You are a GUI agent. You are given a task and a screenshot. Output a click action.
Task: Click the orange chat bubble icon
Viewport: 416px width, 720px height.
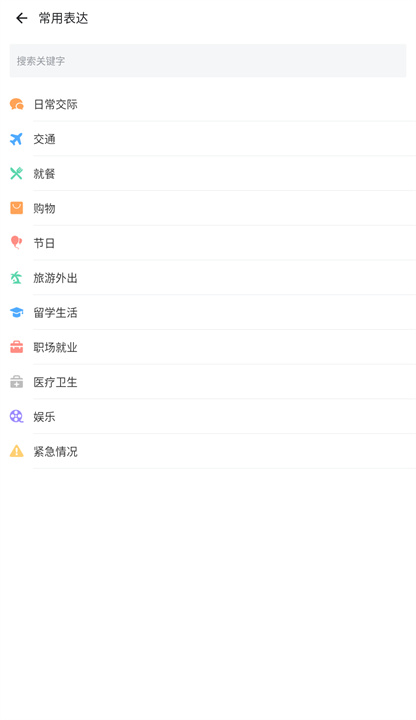17,104
